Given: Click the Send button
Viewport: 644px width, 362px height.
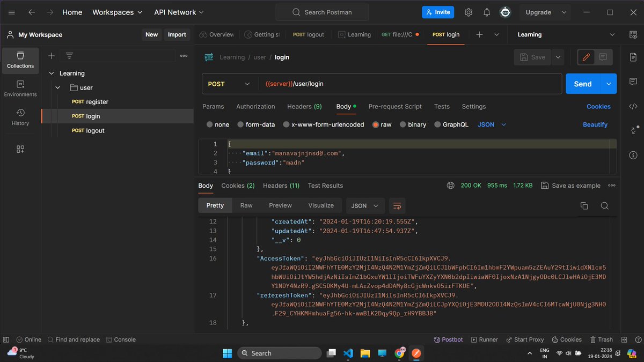Looking at the screenshot, I should (583, 84).
